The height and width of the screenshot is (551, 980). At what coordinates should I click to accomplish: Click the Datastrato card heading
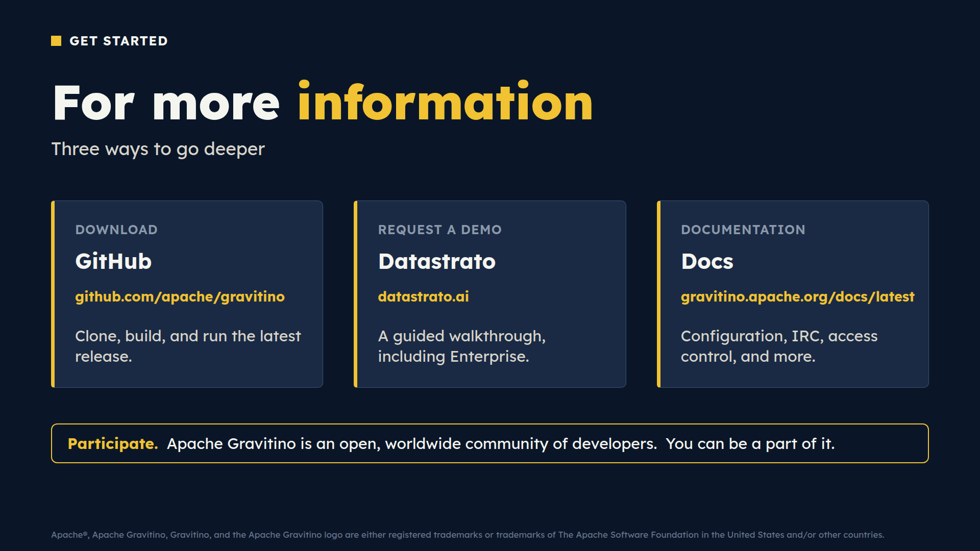tap(437, 261)
